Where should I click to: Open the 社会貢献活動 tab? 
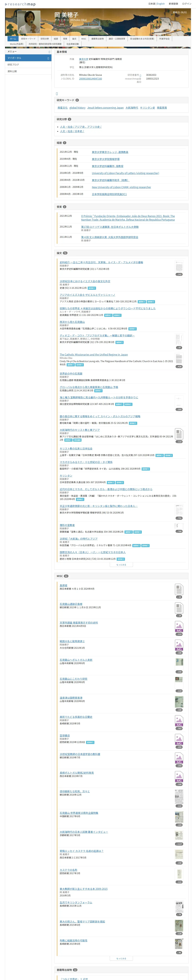(x=73, y=44)
